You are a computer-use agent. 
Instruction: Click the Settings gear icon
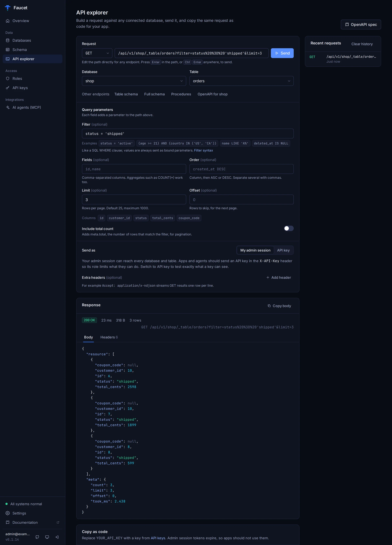pos(8,513)
